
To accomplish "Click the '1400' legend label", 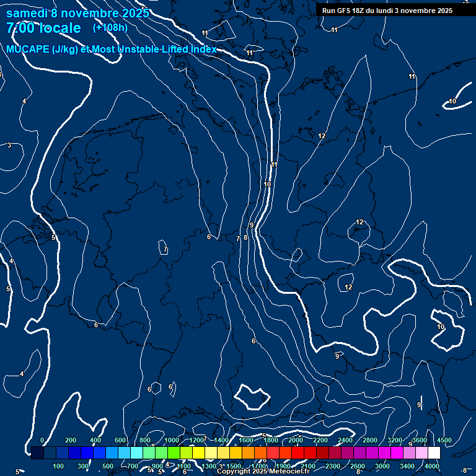I will 221,440.
